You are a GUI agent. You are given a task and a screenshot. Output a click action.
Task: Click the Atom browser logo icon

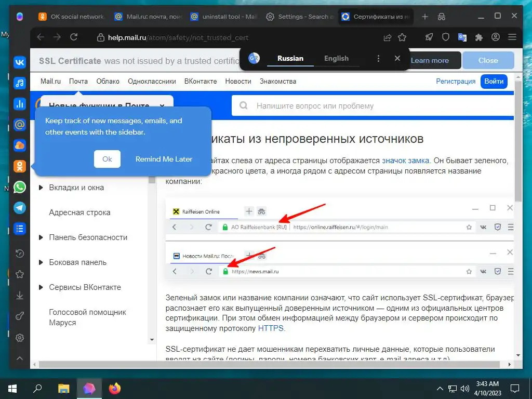(20, 17)
